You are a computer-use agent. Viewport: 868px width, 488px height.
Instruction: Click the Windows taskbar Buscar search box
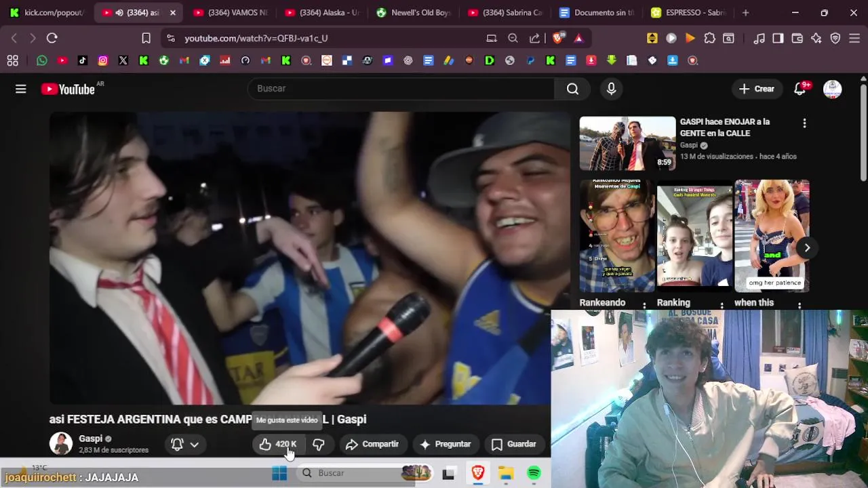(x=365, y=473)
